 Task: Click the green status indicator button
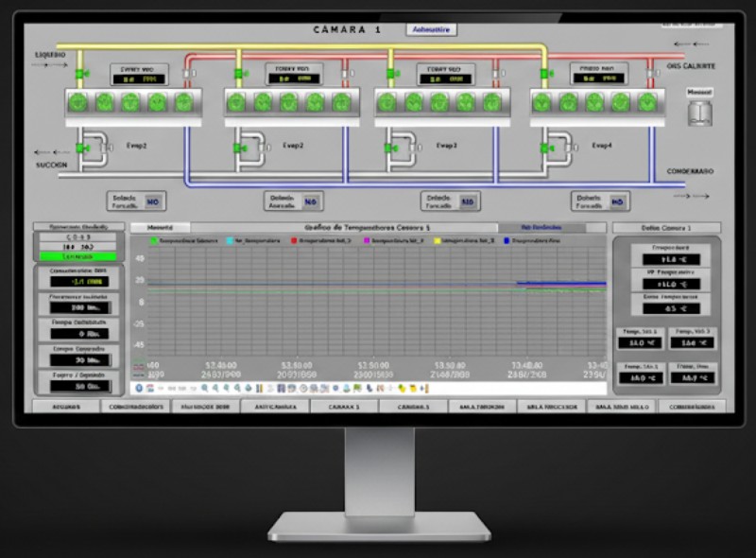77,256
